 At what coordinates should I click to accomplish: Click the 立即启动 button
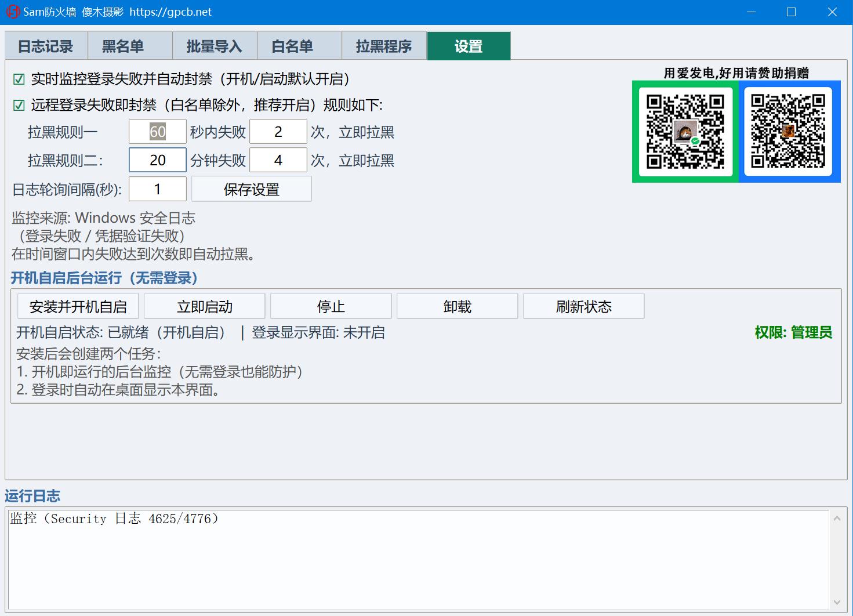(205, 306)
